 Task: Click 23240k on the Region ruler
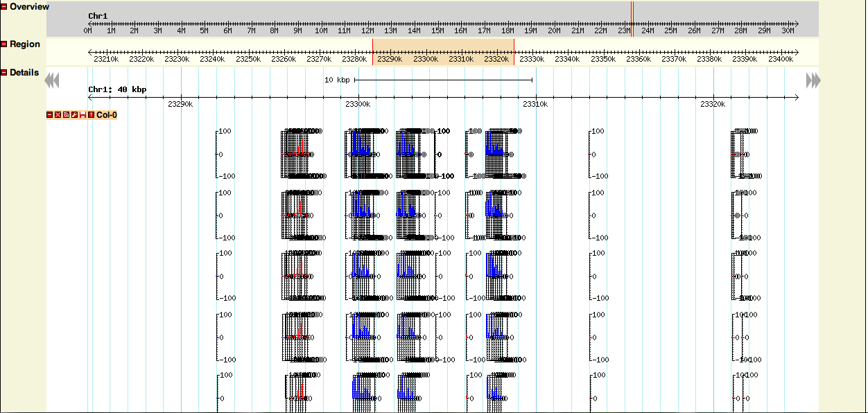(212, 60)
